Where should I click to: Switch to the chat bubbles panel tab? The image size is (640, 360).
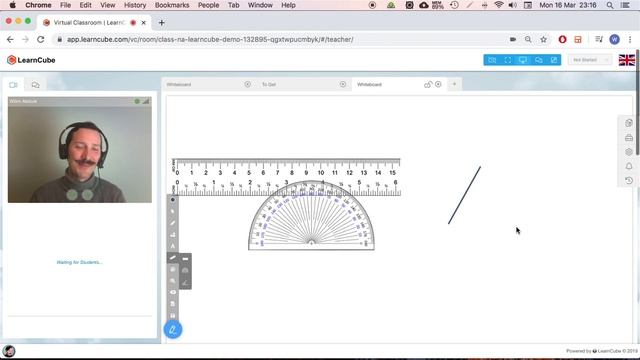36,85
